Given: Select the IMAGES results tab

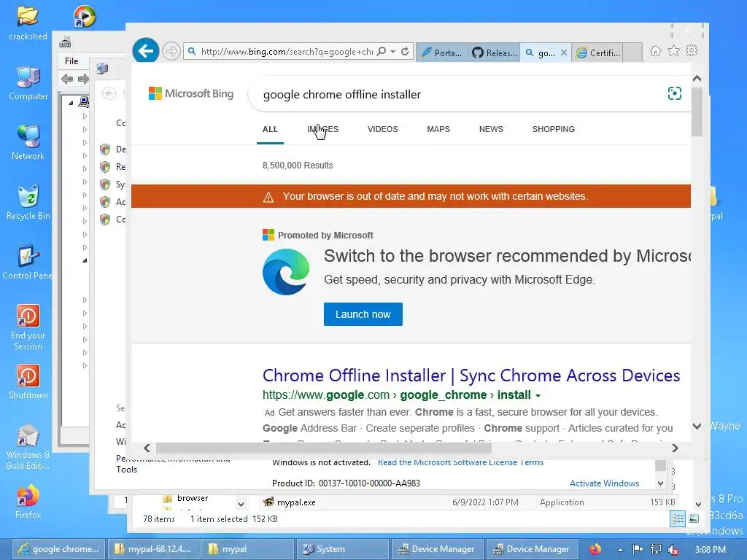Looking at the screenshot, I should [x=322, y=129].
